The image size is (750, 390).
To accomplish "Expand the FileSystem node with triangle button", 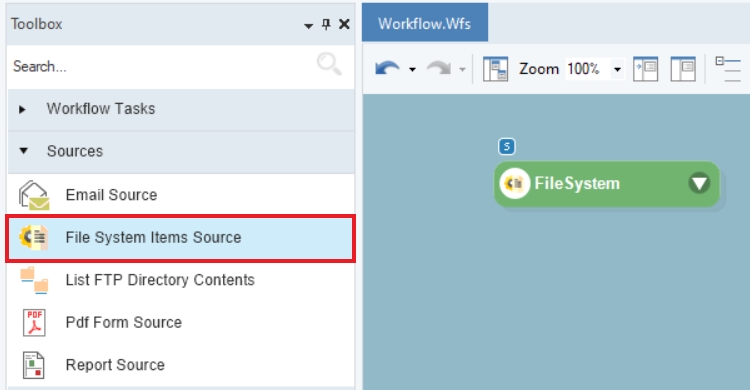I will click(x=699, y=183).
